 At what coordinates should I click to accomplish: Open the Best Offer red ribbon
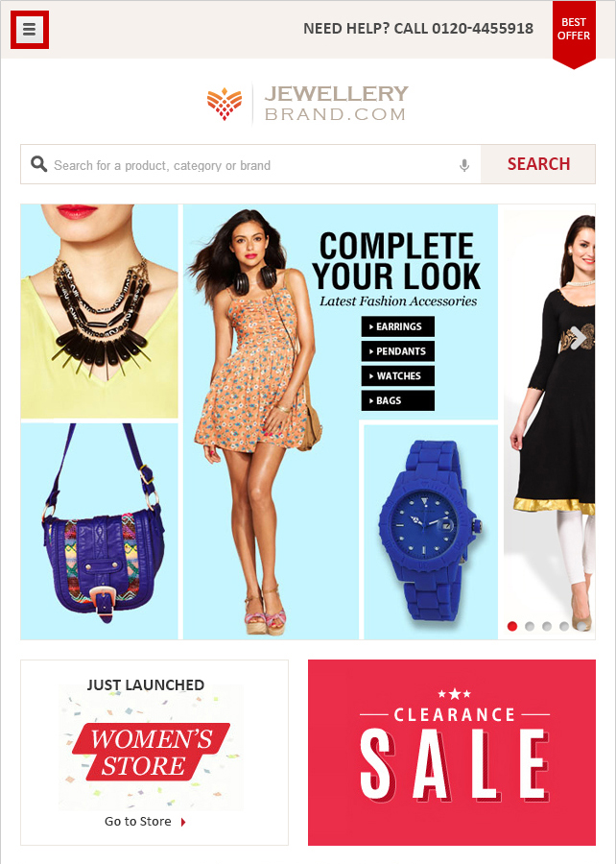tap(574, 33)
